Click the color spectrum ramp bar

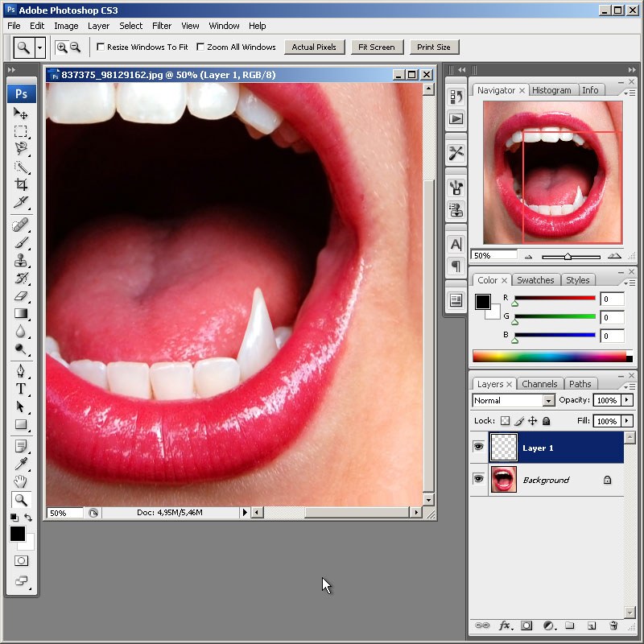click(549, 356)
